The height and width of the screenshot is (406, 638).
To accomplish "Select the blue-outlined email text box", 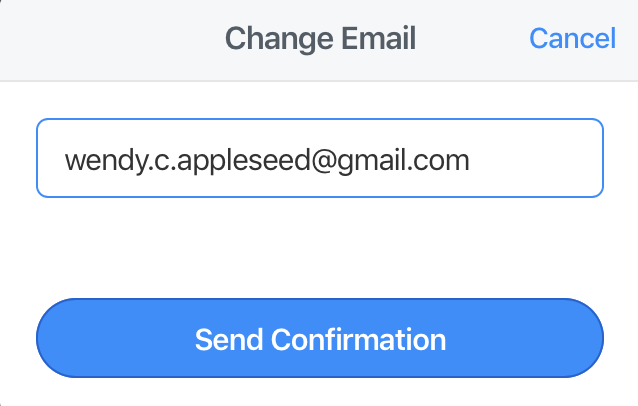I will click(x=320, y=158).
